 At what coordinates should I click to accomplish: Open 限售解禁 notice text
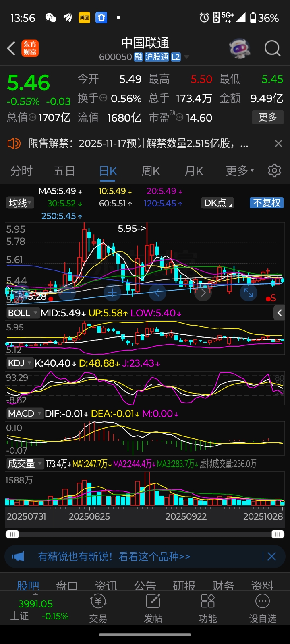[x=138, y=143]
